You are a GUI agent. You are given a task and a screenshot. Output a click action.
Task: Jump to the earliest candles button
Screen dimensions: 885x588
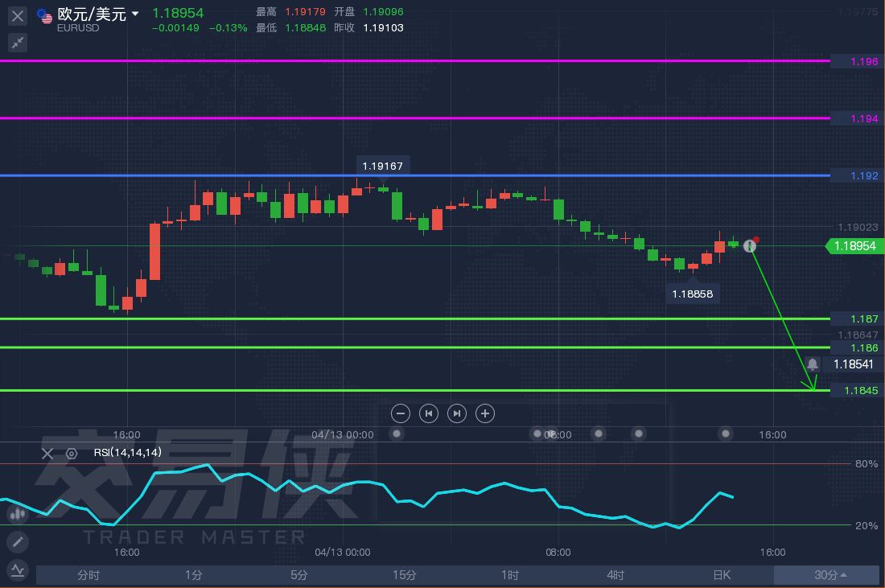[x=428, y=413]
